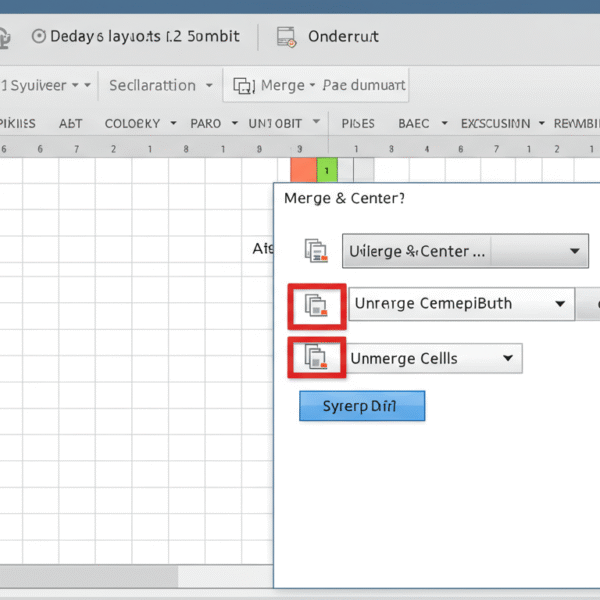The height and width of the screenshot is (600, 600).
Task: Open the Uilerge & Center dropdown arrow
Action: [575, 251]
